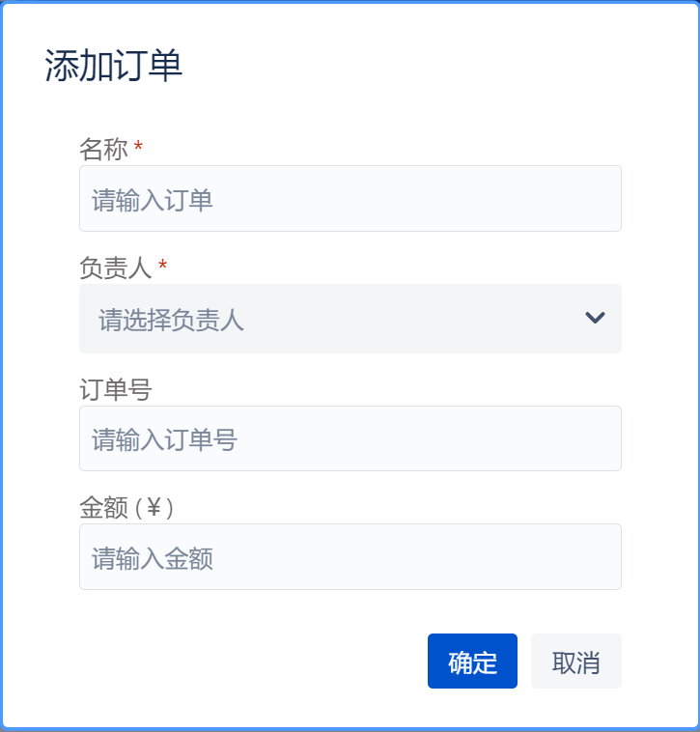Viewport: 700px width, 732px height.
Task: Click the 订单号 field label
Action: pyautogui.click(x=116, y=388)
